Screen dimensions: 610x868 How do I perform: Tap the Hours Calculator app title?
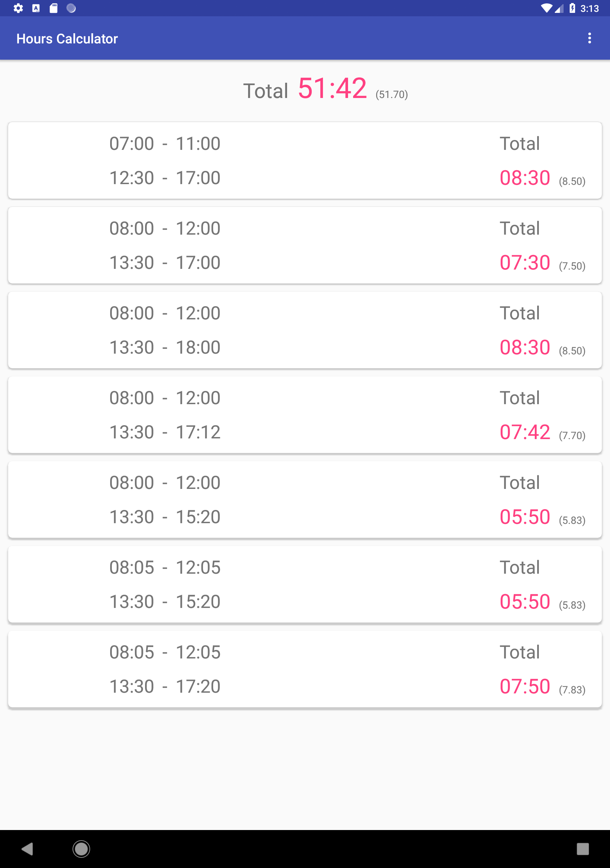pyautogui.click(x=67, y=39)
